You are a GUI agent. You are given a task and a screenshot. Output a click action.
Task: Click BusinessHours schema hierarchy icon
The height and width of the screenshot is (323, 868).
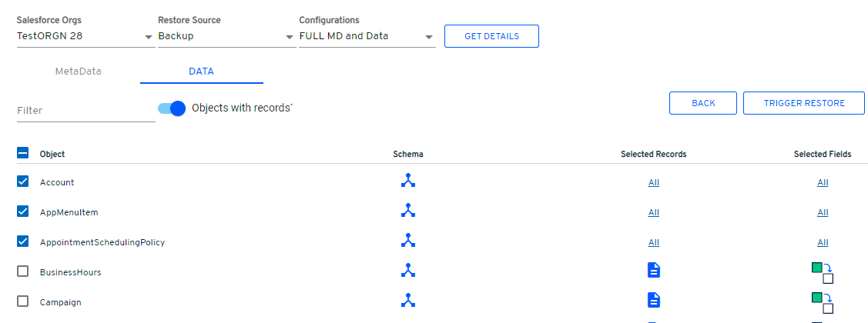(x=408, y=271)
